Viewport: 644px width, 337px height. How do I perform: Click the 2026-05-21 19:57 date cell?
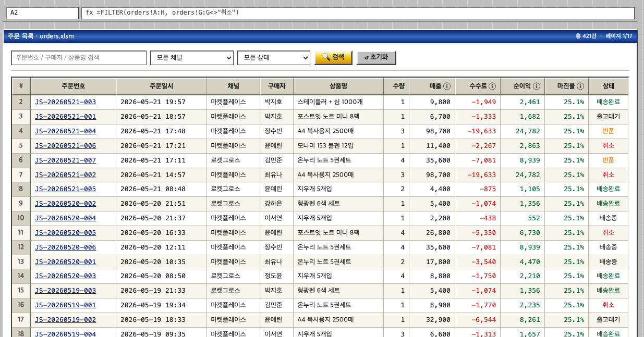(x=161, y=102)
